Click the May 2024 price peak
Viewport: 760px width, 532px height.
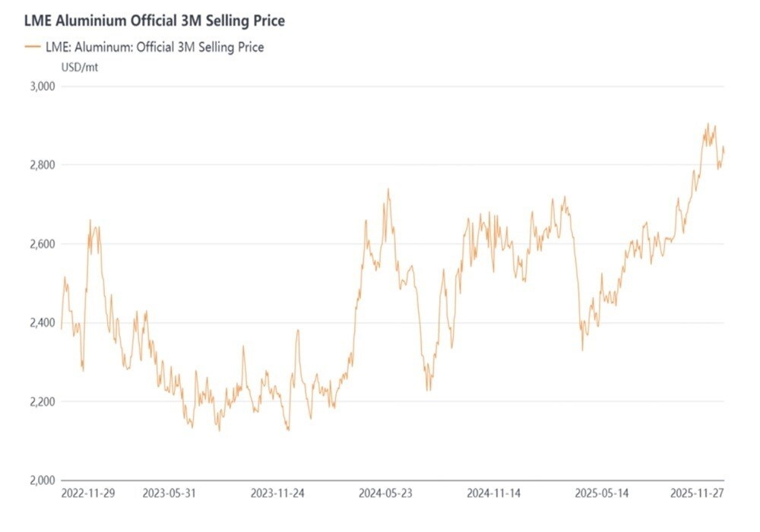(x=388, y=190)
